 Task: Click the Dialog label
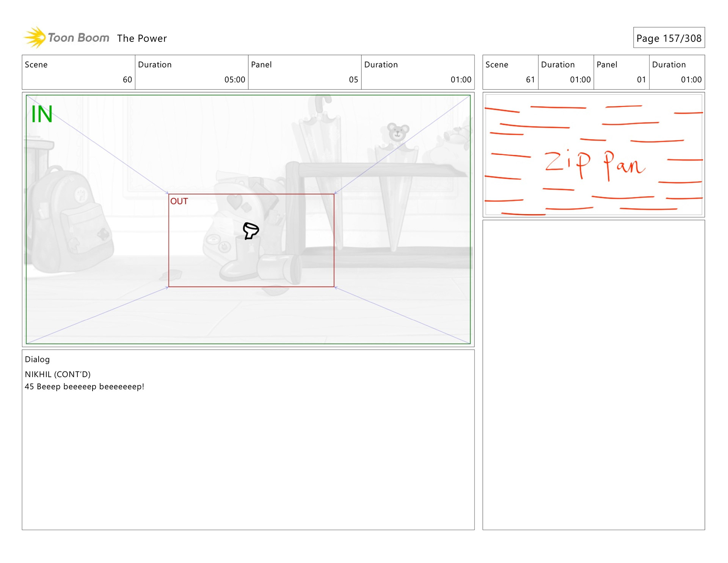[x=37, y=359]
